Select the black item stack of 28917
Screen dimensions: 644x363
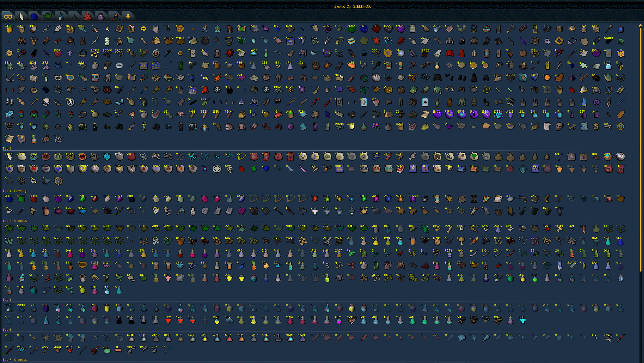(205, 41)
